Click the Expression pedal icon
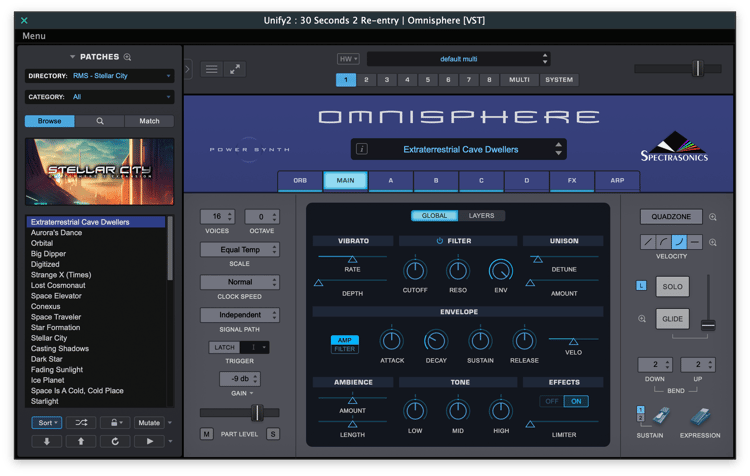750x476 pixels. click(x=700, y=416)
